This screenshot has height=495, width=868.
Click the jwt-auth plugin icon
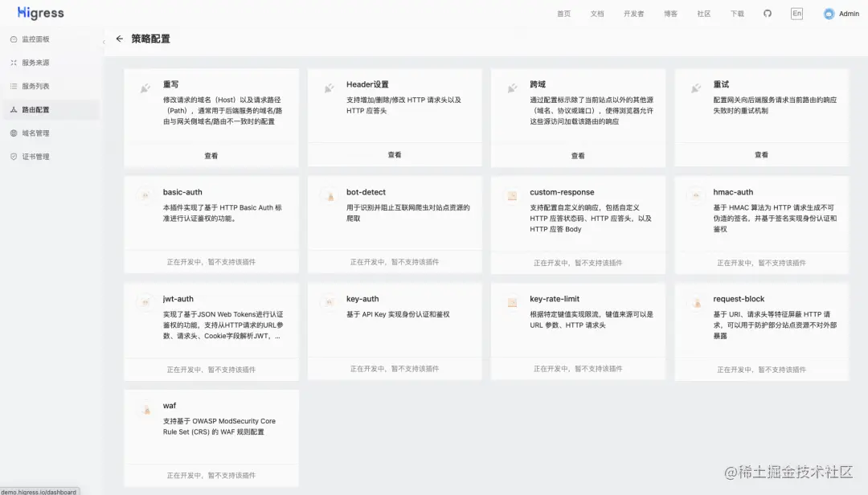145,302
